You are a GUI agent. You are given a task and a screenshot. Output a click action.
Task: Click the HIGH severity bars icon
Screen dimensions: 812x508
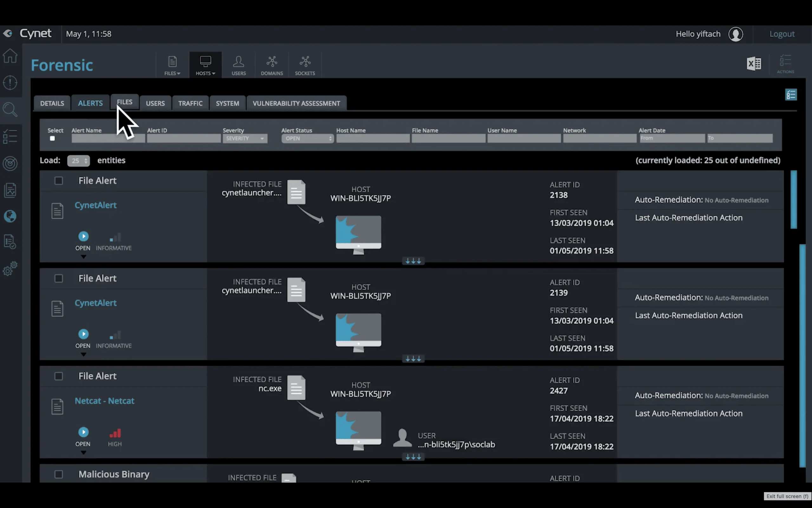click(x=115, y=433)
